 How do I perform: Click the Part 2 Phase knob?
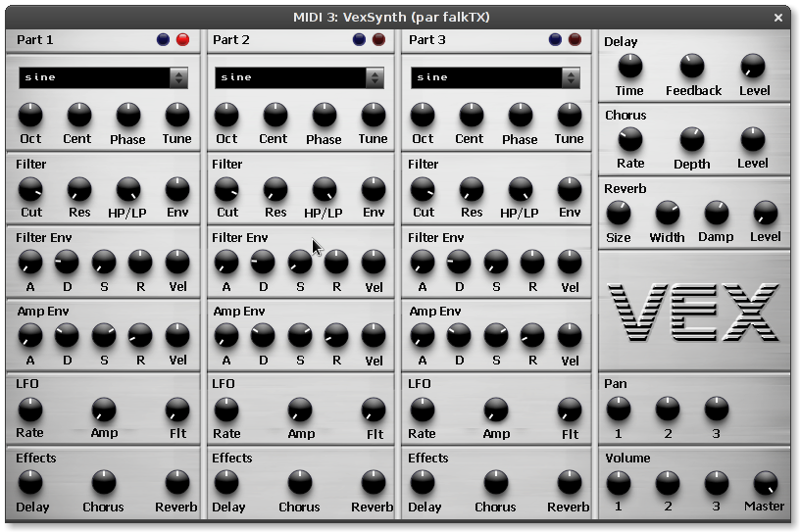click(x=324, y=115)
